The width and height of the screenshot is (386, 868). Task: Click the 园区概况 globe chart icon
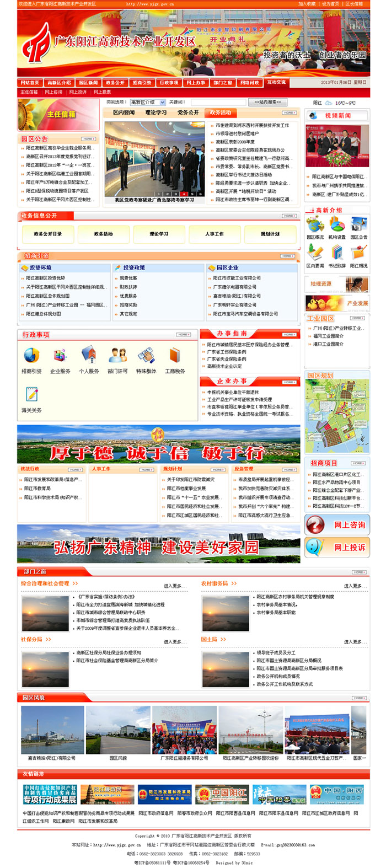click(x=315, y=224)
